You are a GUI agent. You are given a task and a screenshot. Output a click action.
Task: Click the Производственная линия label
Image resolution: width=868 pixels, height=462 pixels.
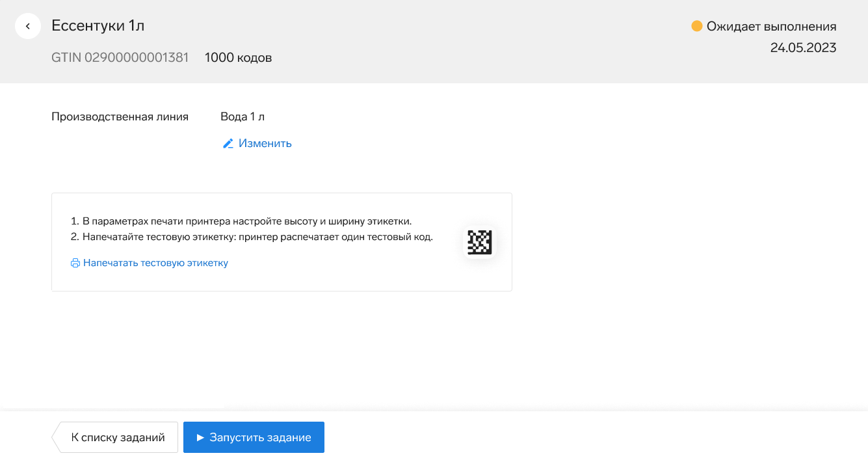120,117
